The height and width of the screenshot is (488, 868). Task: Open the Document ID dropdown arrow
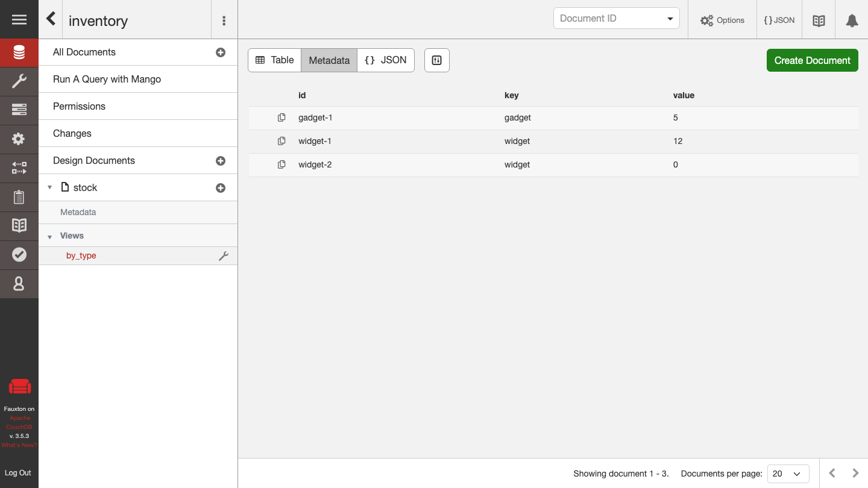pos(670,19)
